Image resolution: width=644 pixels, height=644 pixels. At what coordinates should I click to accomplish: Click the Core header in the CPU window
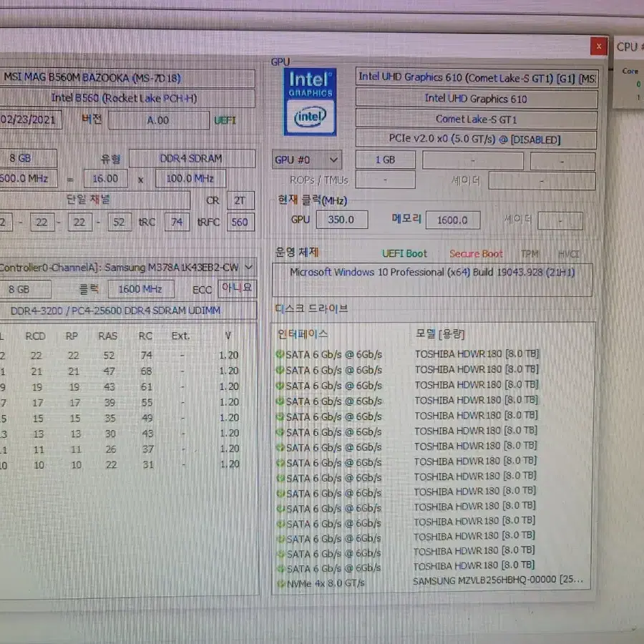[630, 71]
